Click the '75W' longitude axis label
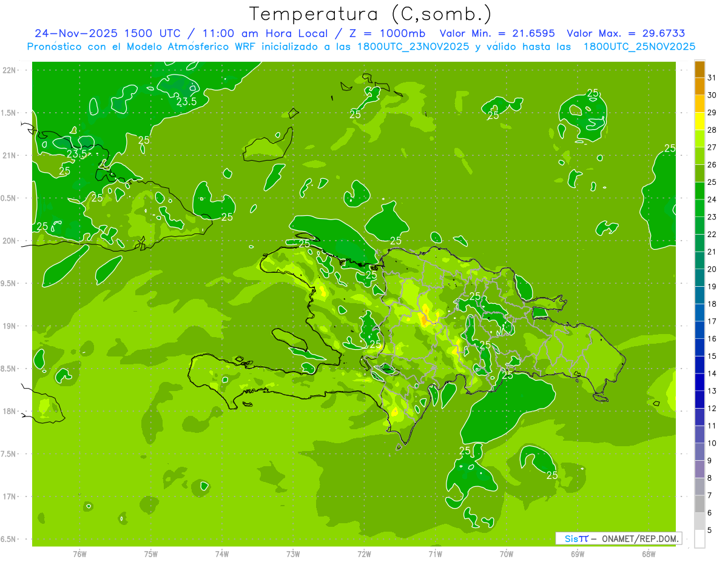The height and width of the screenshot is (562, 728). point(151,554)
